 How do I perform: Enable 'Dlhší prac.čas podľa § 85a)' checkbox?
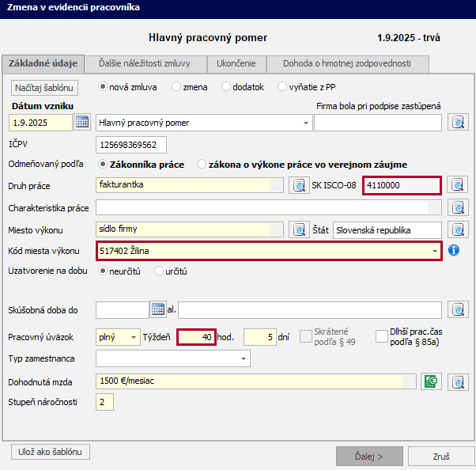[x=382, y=335]
